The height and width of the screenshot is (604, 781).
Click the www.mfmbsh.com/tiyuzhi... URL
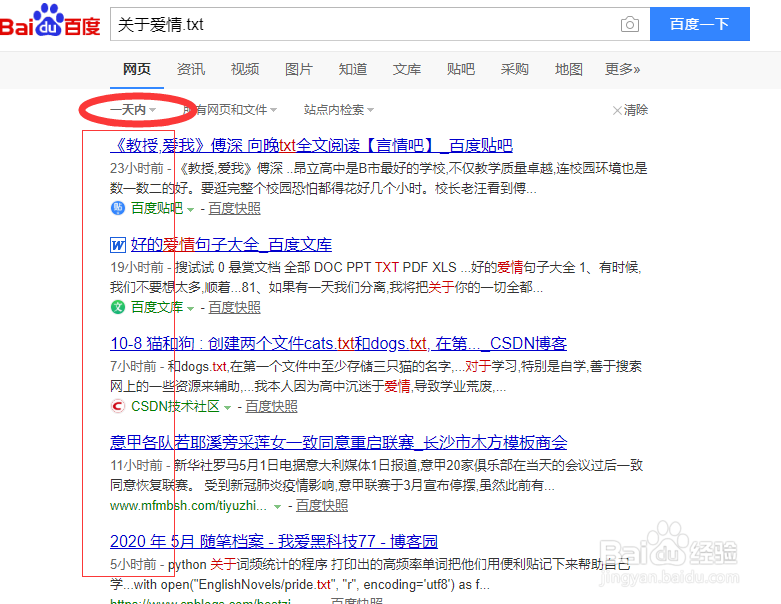point(189,505)
